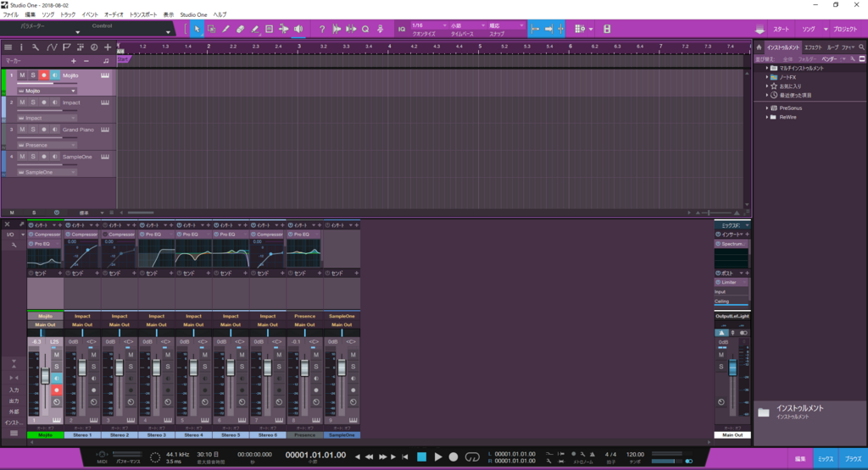868x470 pixels.
Task: Click the Record button in transport
Action: pos(453,456)
